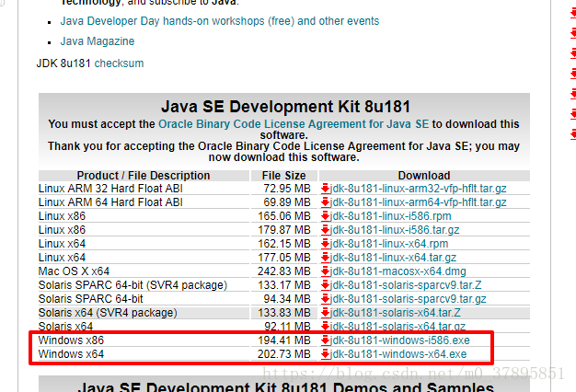The width and height of the screenshot is (576, 392).
Task: Open the JDK 8u181 checksum link
Action: (119, 63)
